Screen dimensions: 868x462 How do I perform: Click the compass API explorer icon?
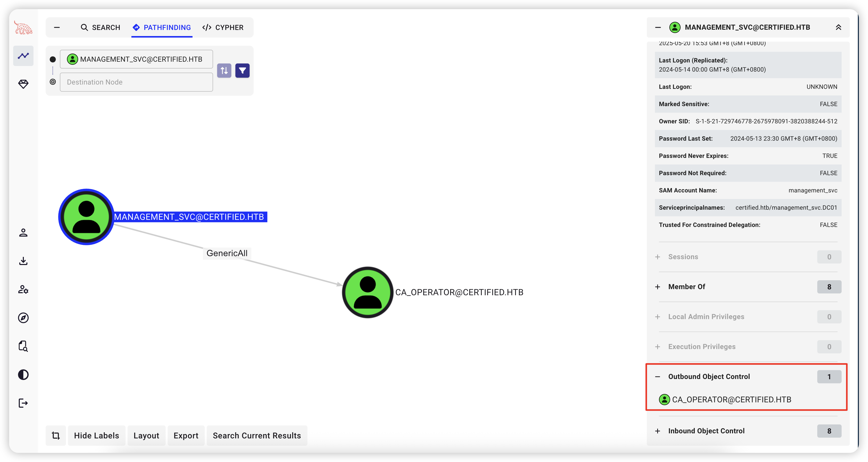pyautogui.click(x=23, y=318)
